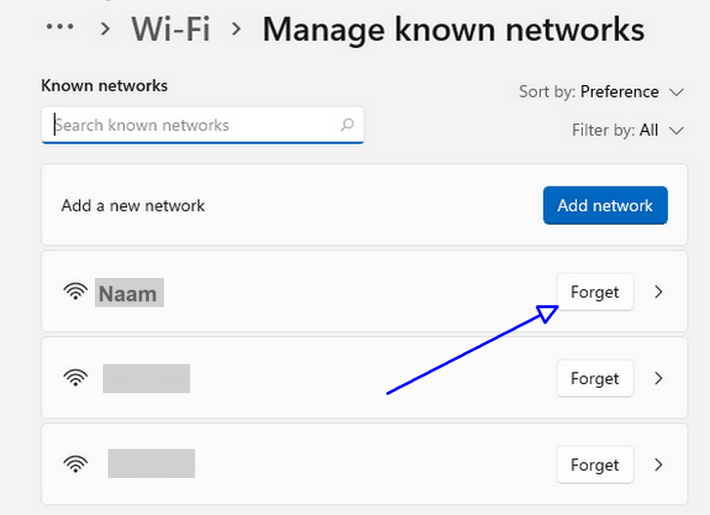Focus the Search known networks field
The height and width of the screenshot is (515, 710).
pos(190,125)
